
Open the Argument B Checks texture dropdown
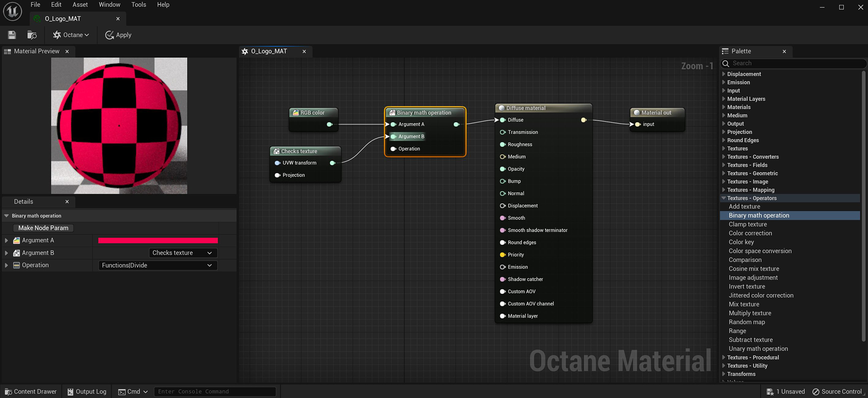click(183, 253)
